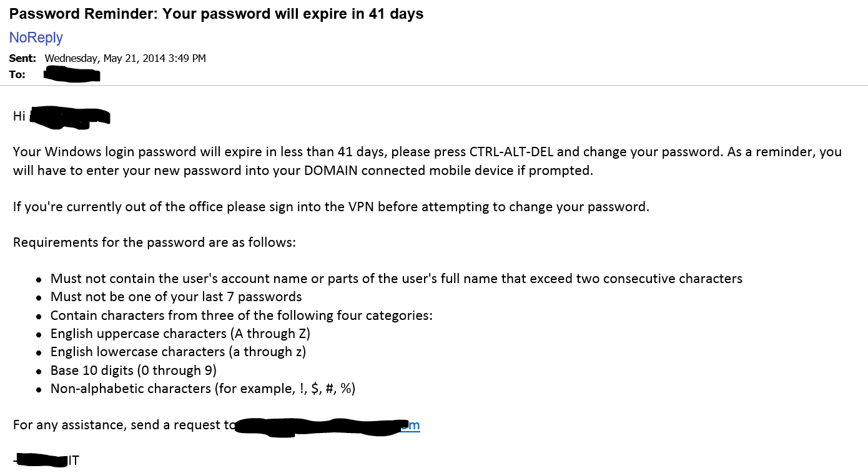The width and height of the screenshot is (868, 473).
Task: Click the IT signature at the bottom
Action: [x=73, y=461]
